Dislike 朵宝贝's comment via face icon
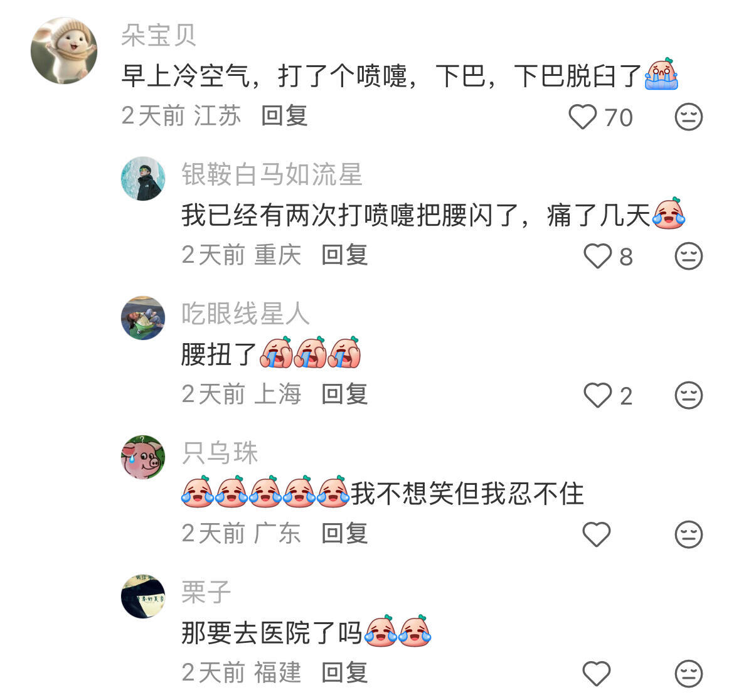This screenshot has width=734, height=700. pos(689,117)
